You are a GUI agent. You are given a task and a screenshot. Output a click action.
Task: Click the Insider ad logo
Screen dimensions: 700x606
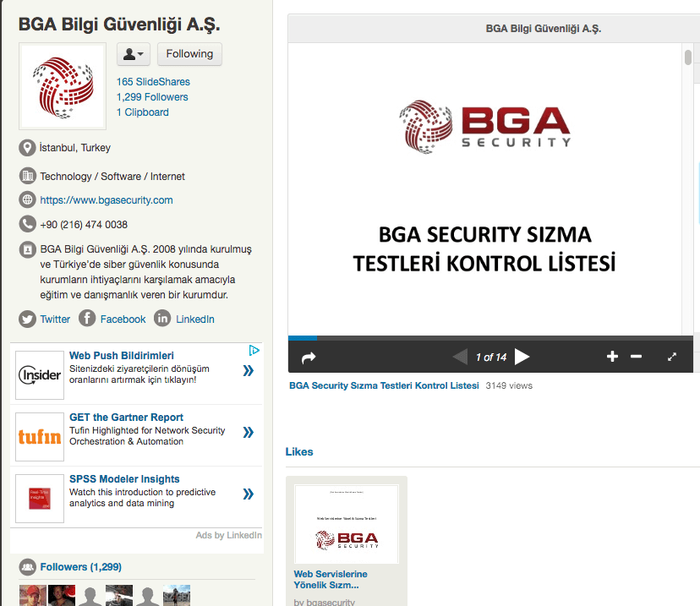click(40, 375)
